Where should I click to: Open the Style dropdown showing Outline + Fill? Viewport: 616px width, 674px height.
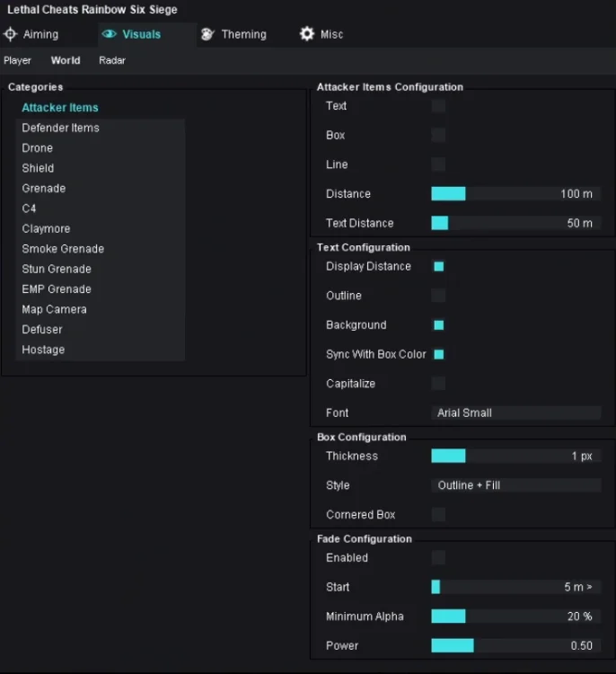click(515, 485)
